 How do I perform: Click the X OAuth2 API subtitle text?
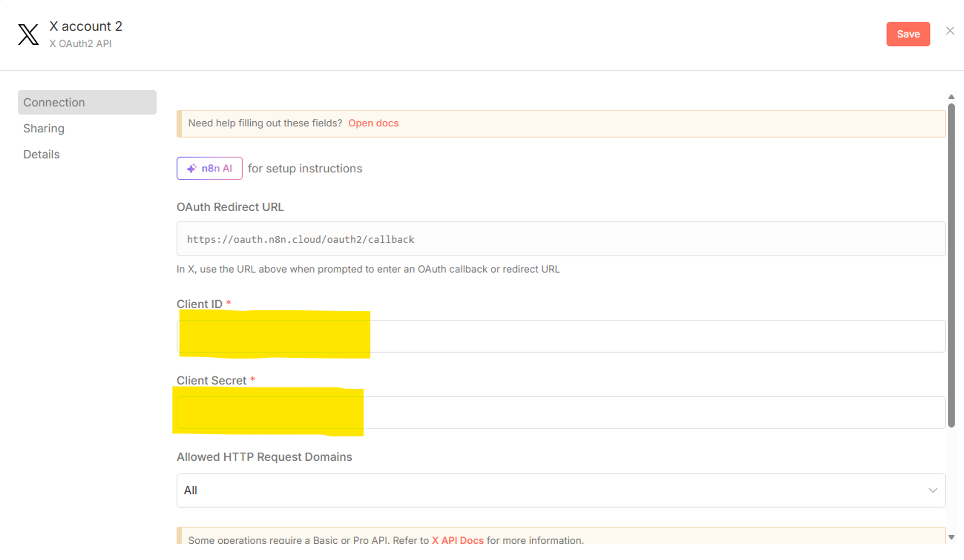81,44
